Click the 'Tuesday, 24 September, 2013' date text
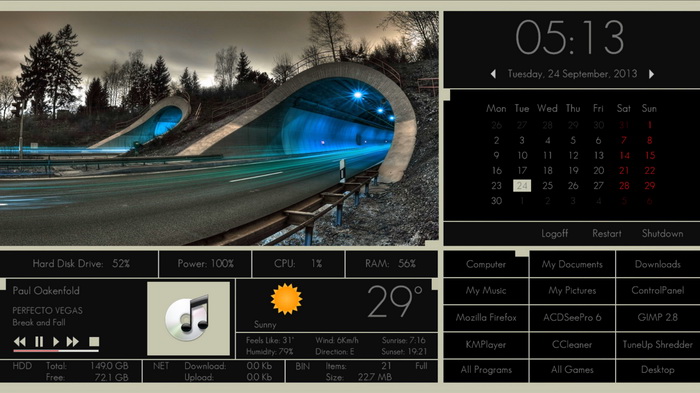 (x=572, y=74)
